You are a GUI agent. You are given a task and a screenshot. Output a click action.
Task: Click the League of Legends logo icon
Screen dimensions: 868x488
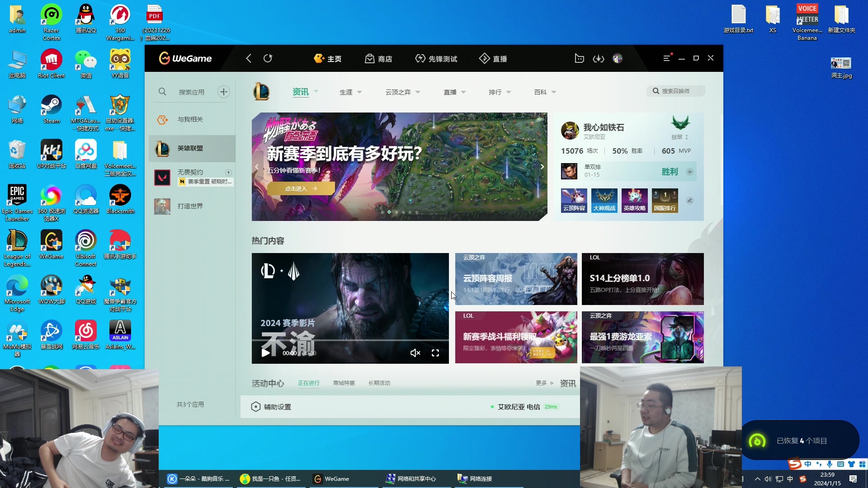click(x=261, y=91)
